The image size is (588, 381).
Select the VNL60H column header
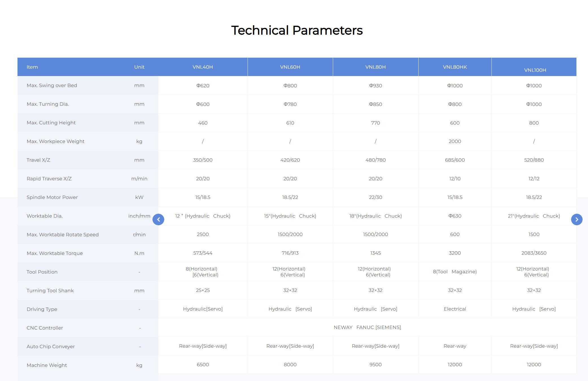coord(290,67)
